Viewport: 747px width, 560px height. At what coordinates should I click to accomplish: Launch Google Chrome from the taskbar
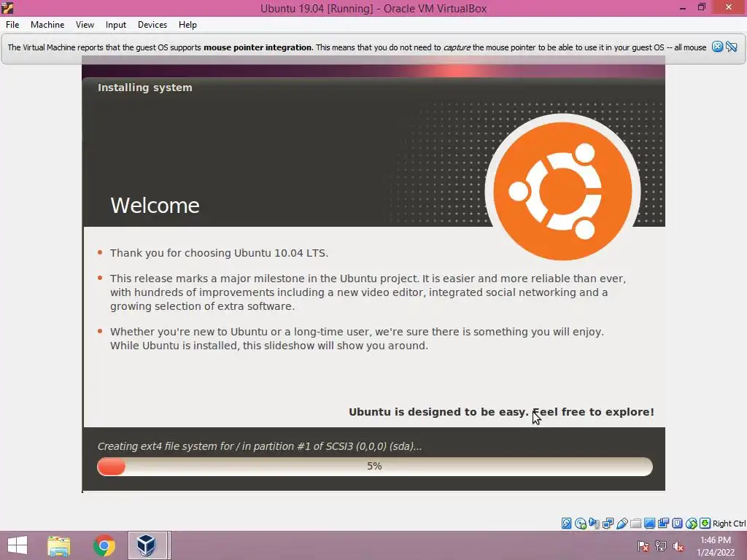click(x=104, y=545)
